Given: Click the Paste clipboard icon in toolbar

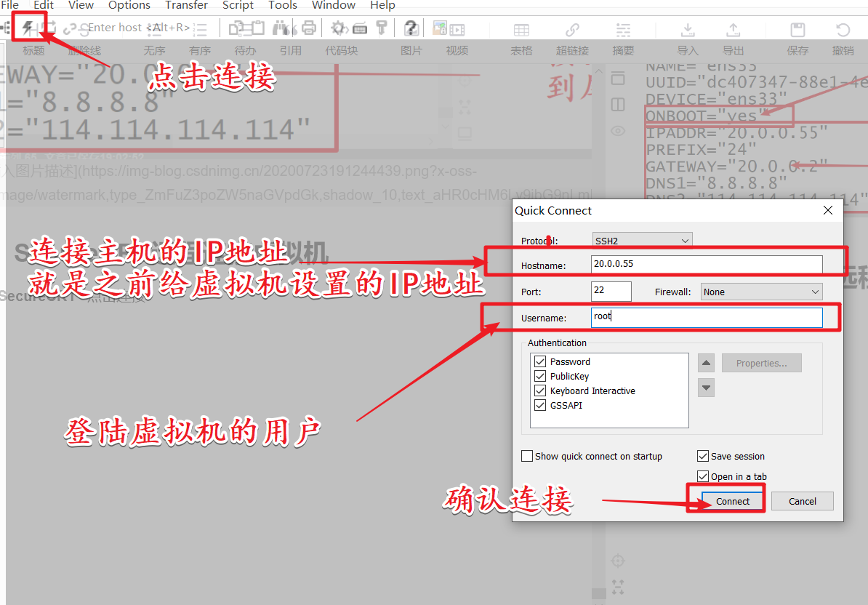Looking at the screenshot, I should 258,28.
